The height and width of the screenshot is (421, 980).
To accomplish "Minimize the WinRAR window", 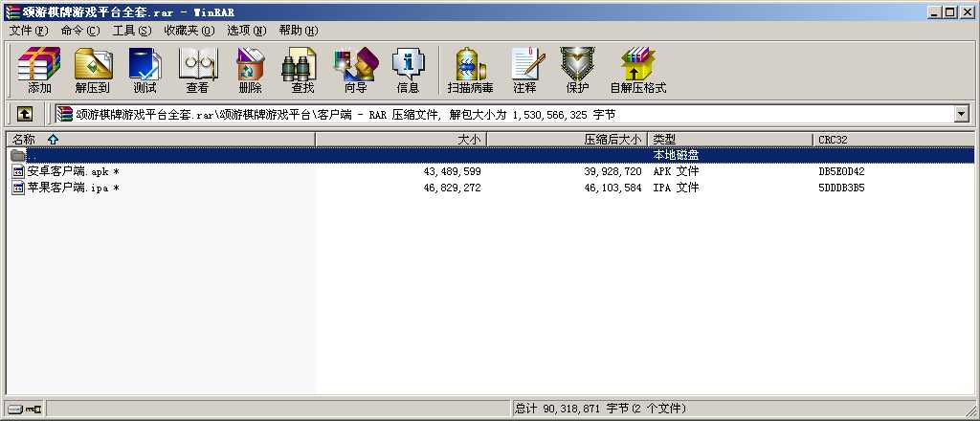I will (934, 11).
